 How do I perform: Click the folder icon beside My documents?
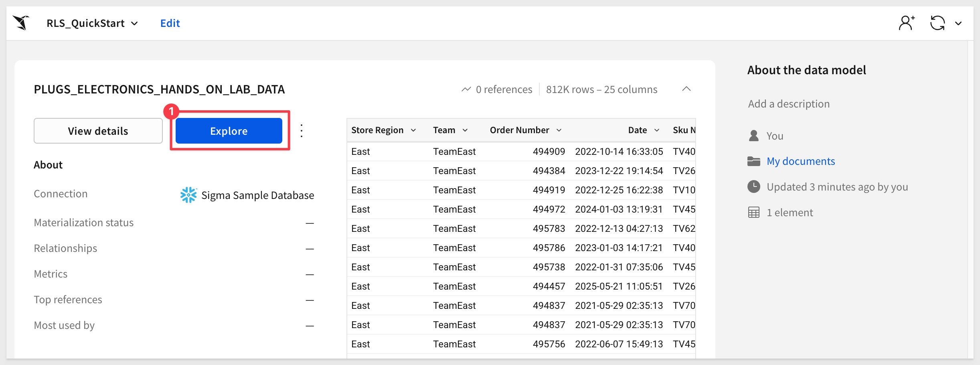coord(754,161)
